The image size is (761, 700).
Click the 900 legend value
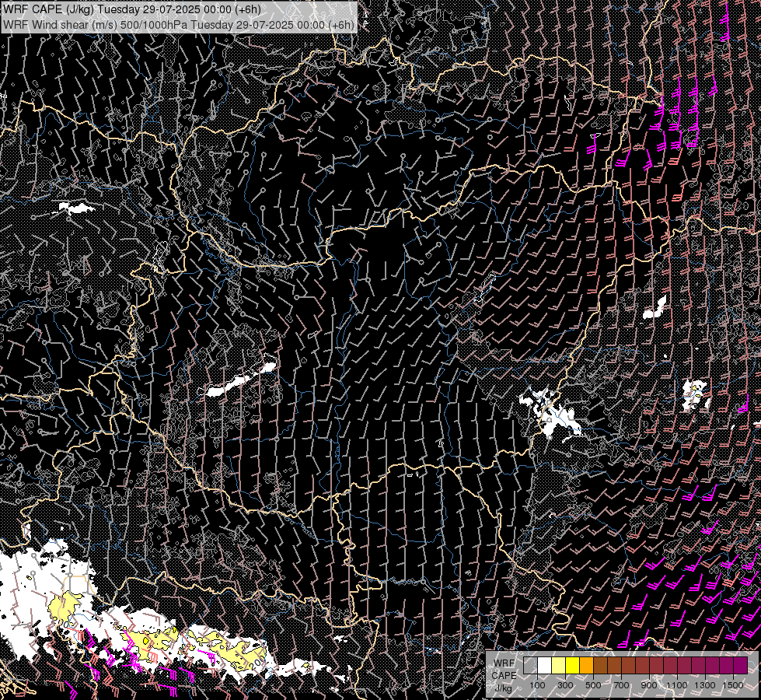pyautogui.click(x=649, y=685)
